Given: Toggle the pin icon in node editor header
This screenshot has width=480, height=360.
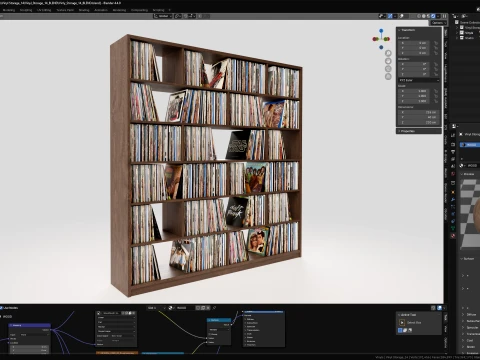Looking at the screenshot, I should [214, 308].
